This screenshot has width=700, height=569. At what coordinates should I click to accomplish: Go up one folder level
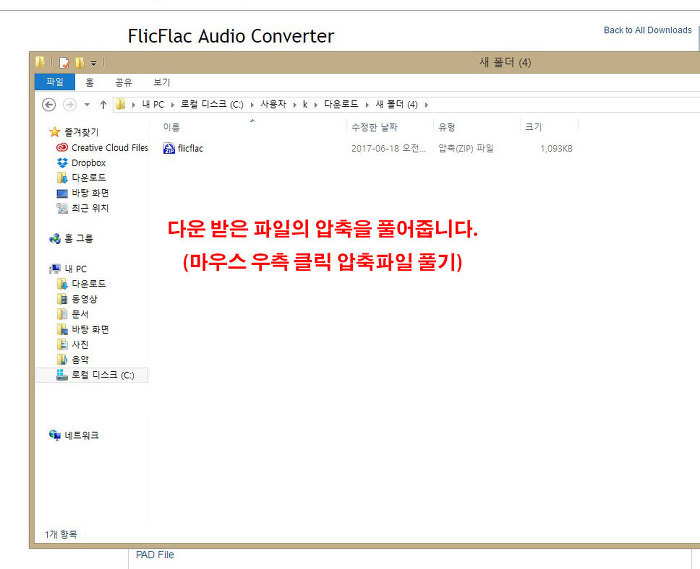click(x=103, y=105)
